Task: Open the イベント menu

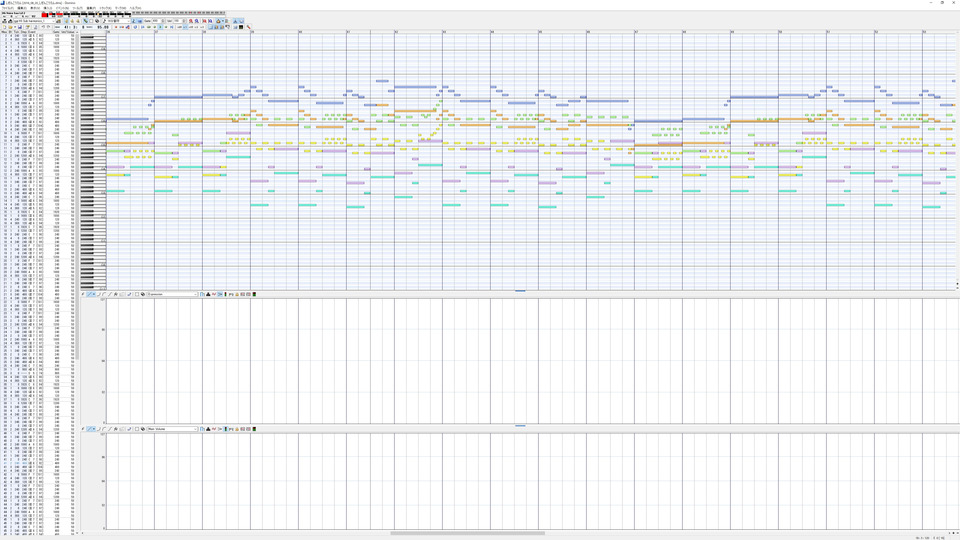Action: 61,8
